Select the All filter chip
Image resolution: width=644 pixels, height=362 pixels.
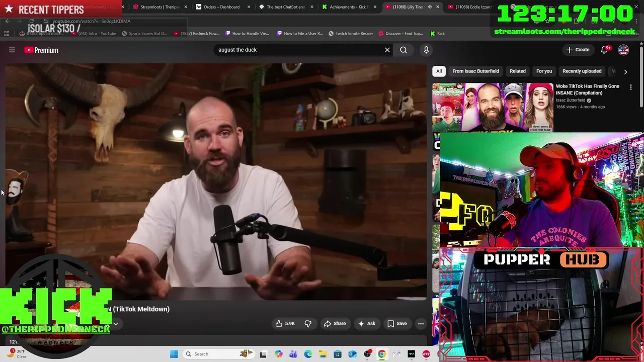point(439,71)
